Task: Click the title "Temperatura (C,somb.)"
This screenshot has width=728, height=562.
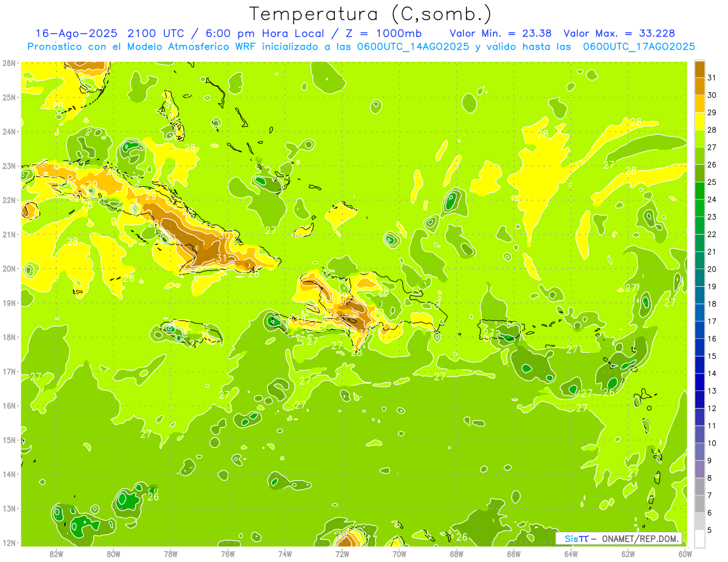Action: click(x=371, y=14)
